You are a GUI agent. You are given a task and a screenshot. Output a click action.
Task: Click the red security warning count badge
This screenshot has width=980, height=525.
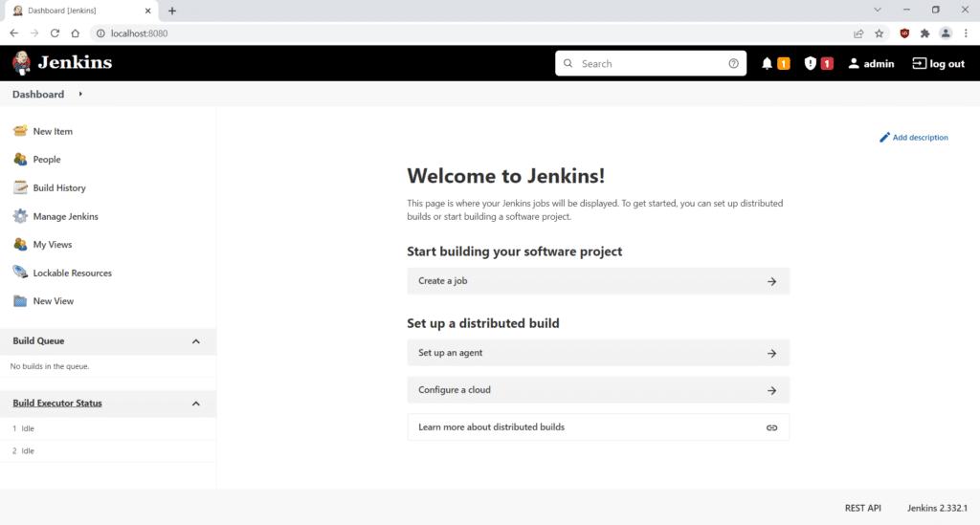[x=826, y=64]
